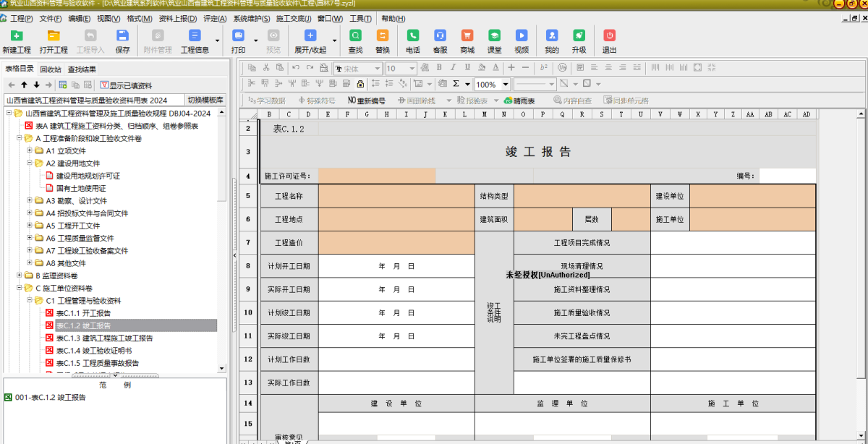Toggle the cell lock icon

[359, 84]
